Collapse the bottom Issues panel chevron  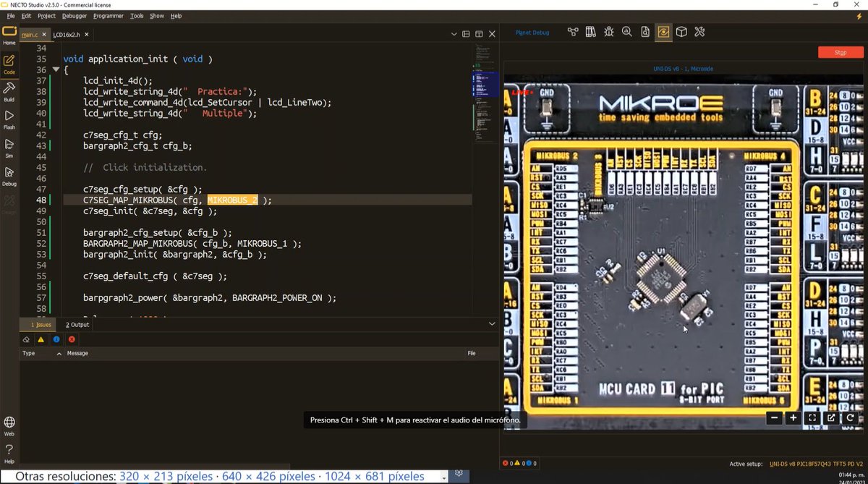click(x=492, y=324)
